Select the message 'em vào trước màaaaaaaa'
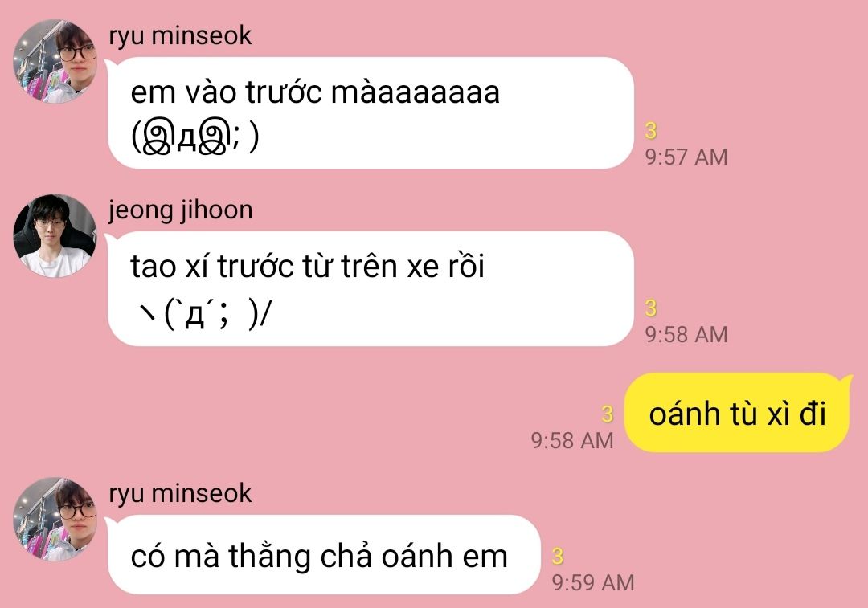The image size is (868, 608). (371, 113)
